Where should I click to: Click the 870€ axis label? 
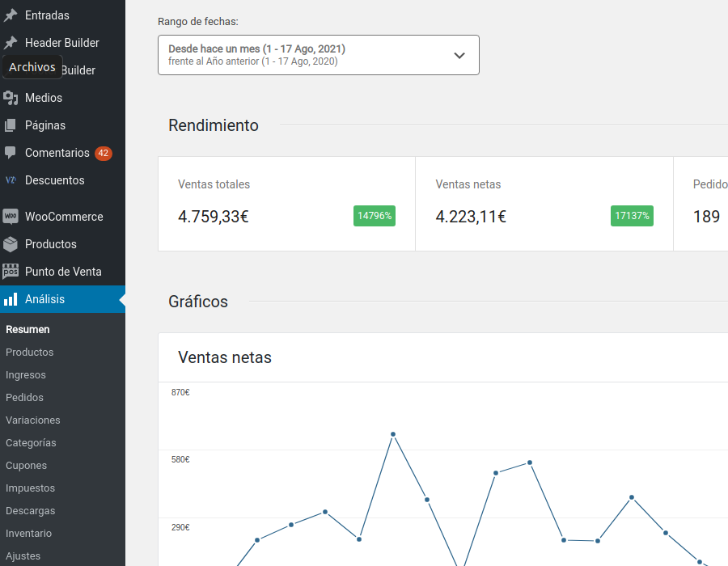(x=180, y=392)
